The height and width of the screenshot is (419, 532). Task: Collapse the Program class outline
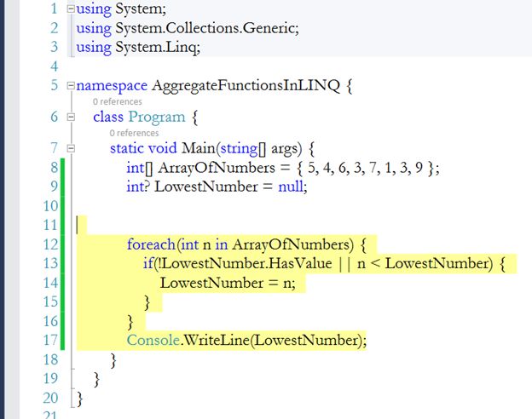click(x=71, y=117)
